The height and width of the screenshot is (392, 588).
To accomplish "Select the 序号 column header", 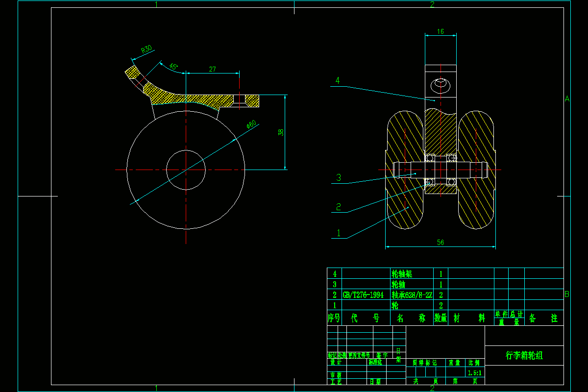I will click(334, 318).
